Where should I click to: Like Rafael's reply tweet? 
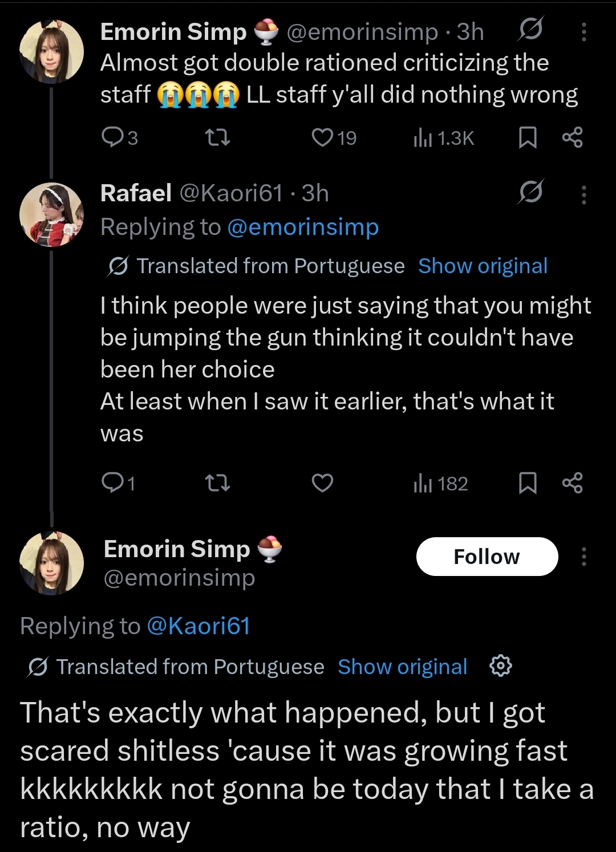tap(323, 484)
